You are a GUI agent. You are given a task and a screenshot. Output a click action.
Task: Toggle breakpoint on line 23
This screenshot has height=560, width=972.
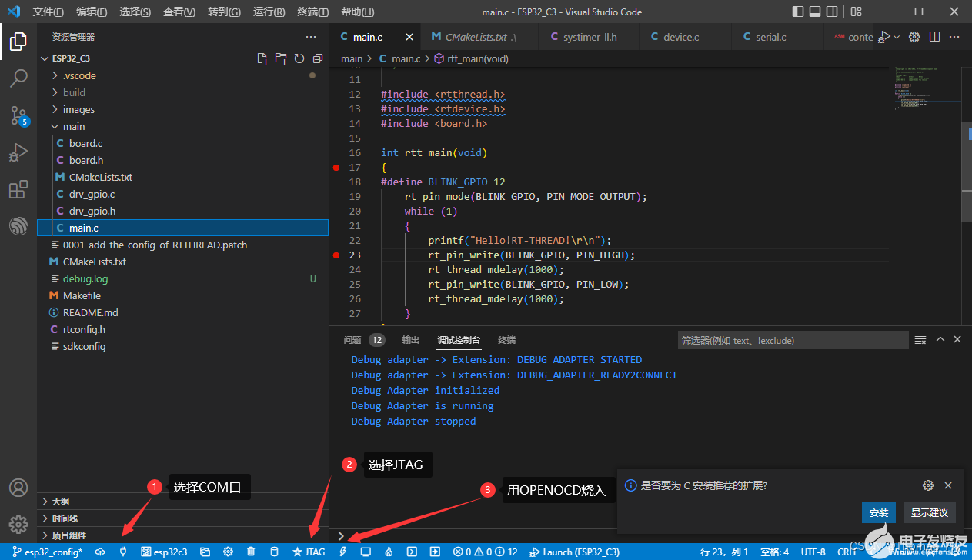click(336, 255)
